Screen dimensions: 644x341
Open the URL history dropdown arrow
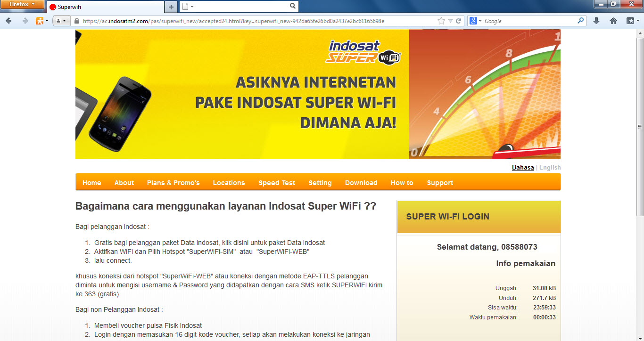point(450,21)
